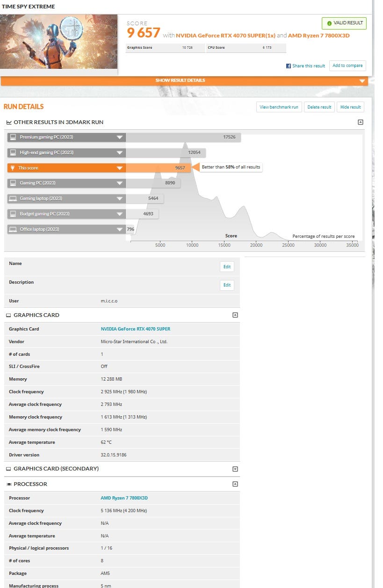Expand the Show Result Details bar

point(184,81)
